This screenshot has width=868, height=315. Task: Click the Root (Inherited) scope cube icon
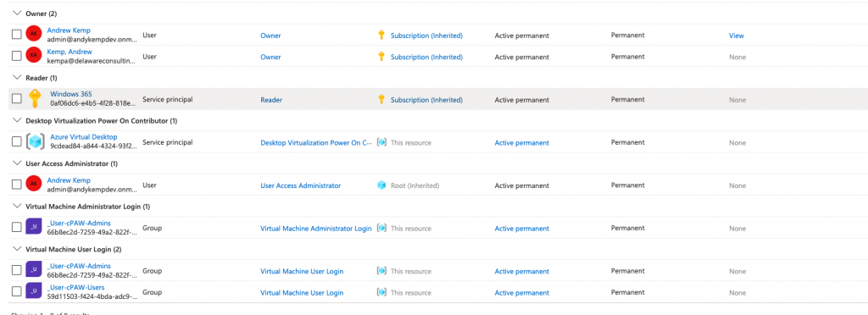coord(381,185)
